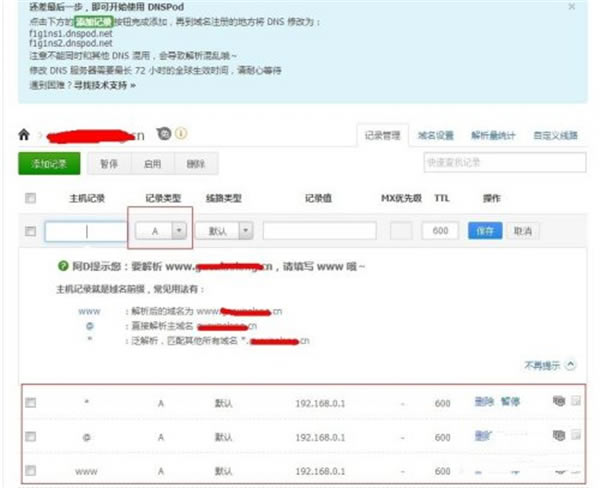Check the box for the * record

pos(30,402)
